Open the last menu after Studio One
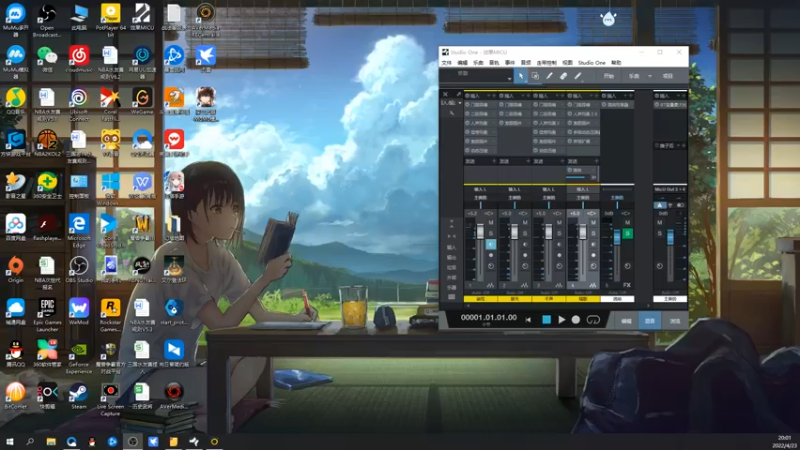 (x=616, y=63)
